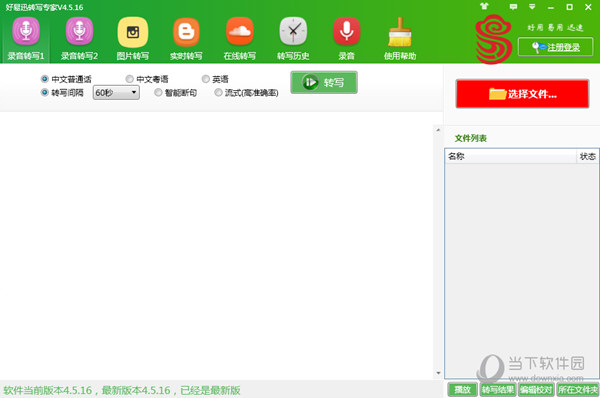Click 注册登录 register login button

tap(555, 47)
